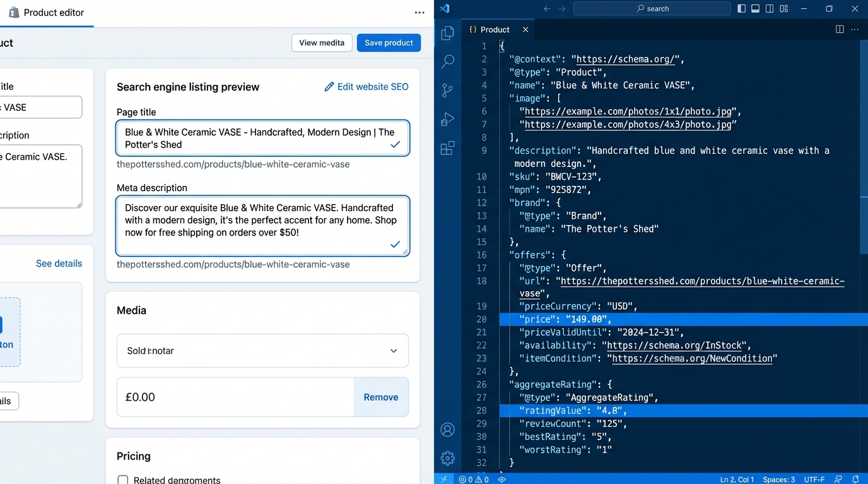
Task: Open Run and Debug view
Action: [x=447, y=119]
